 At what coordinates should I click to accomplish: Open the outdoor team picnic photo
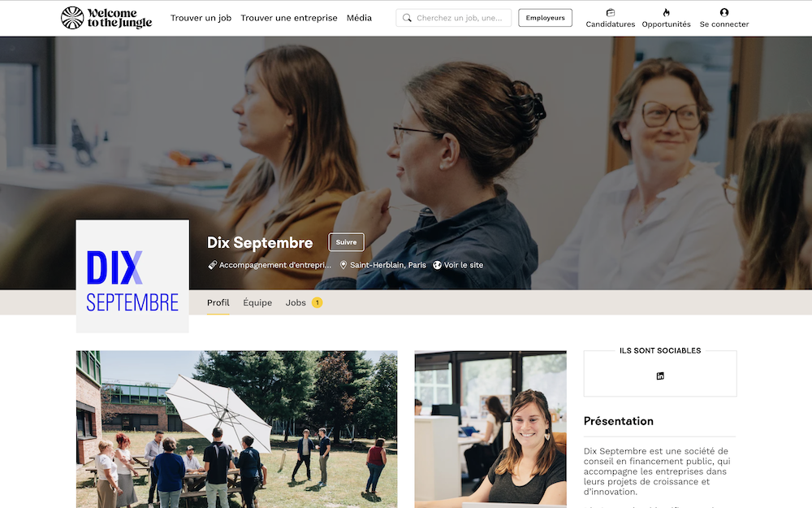pyautogui.click(x=236, y=429)
